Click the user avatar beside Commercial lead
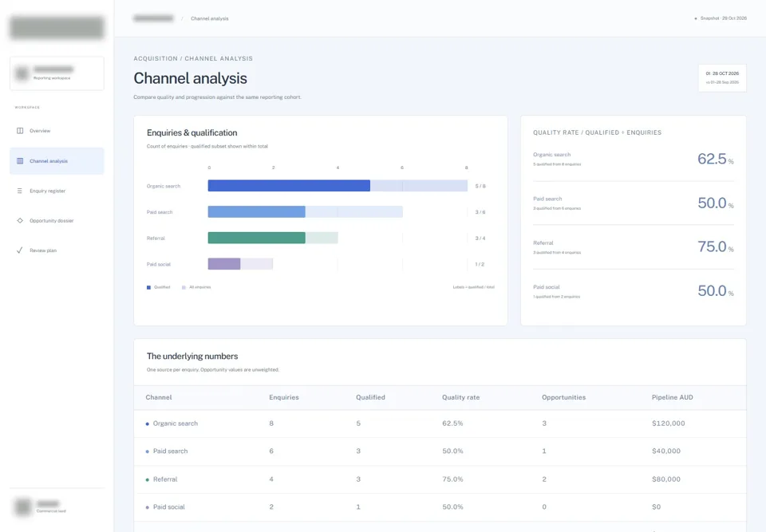The height and width of the screenshot is (532, 766). [x=22, y=506]
